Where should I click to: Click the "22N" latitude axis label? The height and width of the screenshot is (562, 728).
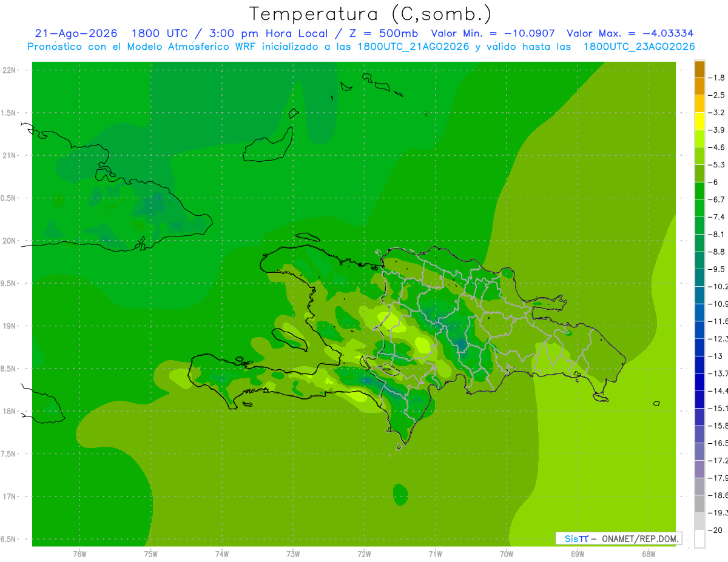10,70
